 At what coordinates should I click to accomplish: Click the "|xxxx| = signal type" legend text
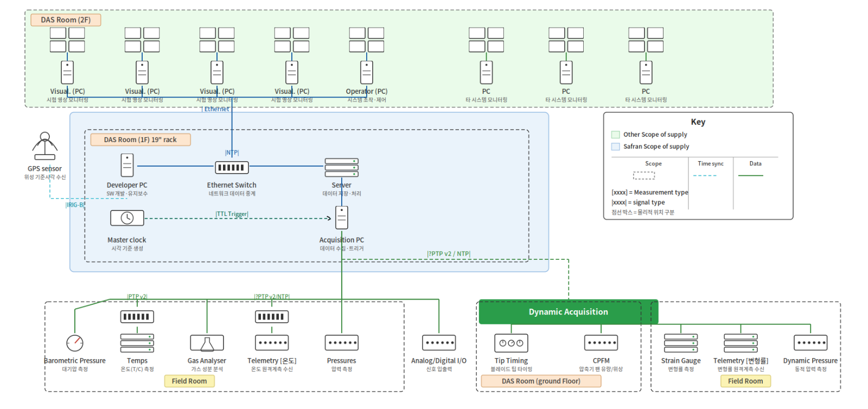pos(638,202)
